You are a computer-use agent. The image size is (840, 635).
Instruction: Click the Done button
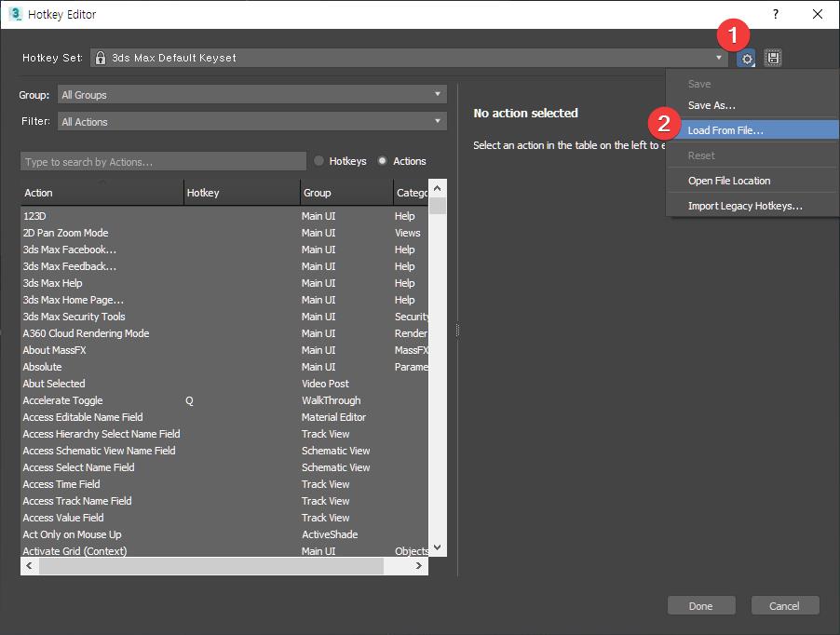click(x=701, y=605)
